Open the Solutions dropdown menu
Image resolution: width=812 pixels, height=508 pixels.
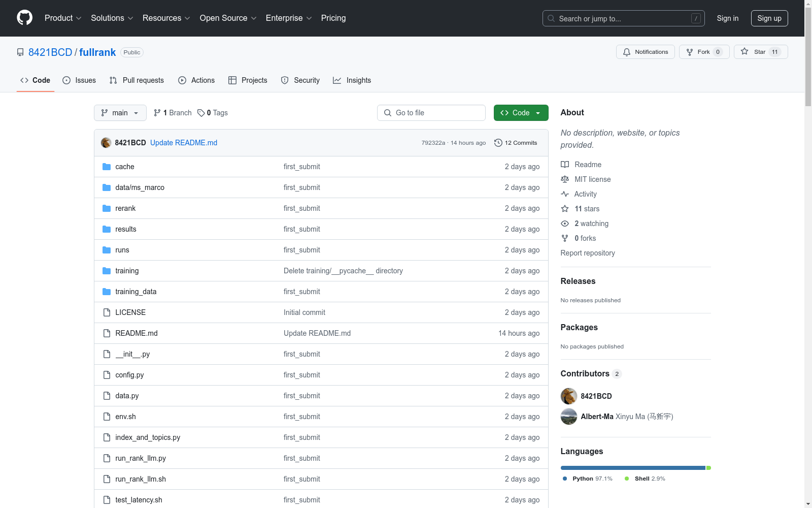coord(112,18)
